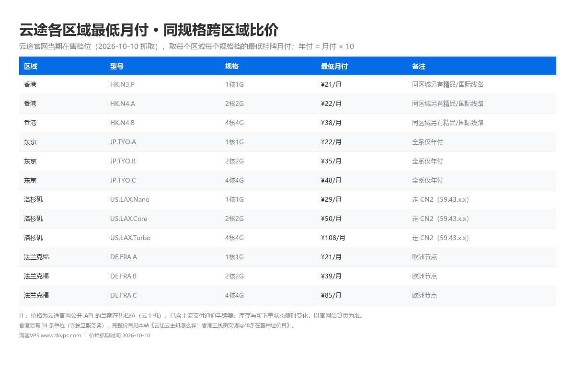Screen dimensions: 575x392
Task: Select price ¥22/月 in the JP.TYO.A row
Action: pos(332,142)
